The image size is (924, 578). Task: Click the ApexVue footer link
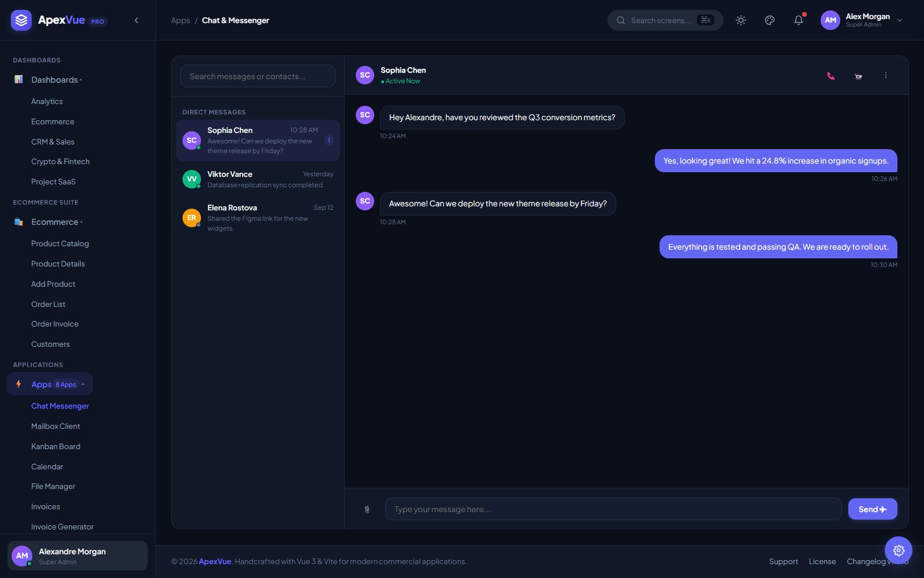215,561
